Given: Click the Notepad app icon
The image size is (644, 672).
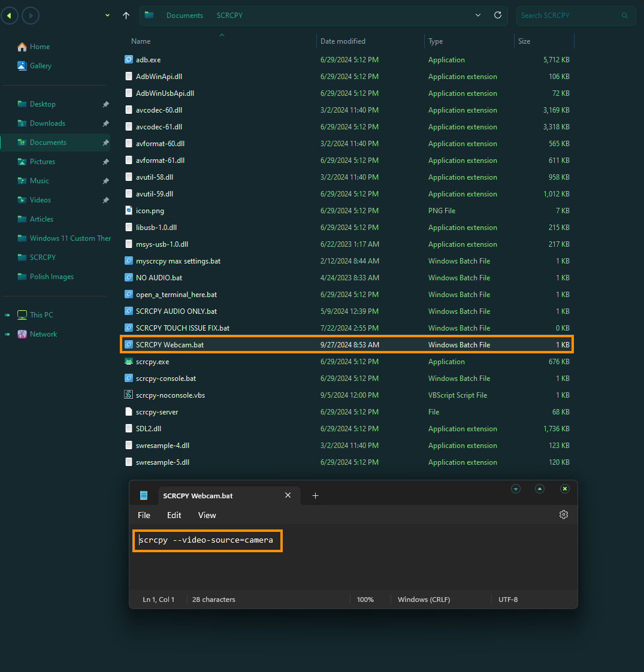Looking at the screenshot, I should point(144,495).
